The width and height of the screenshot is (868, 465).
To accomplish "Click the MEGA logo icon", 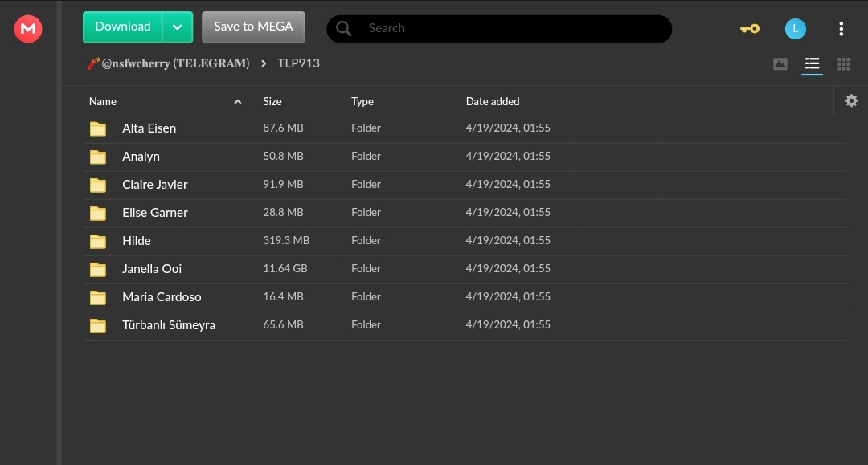I will click(28, 29).
